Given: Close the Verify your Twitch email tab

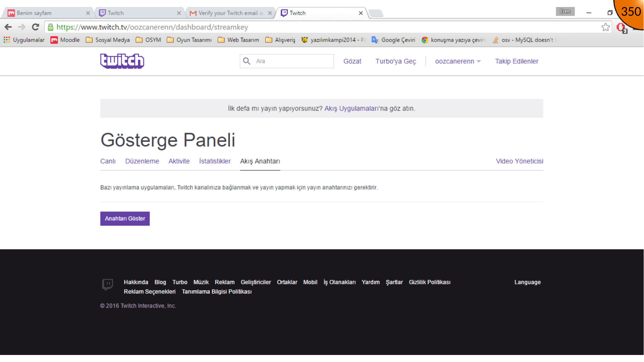Looking at the screenshot, I should tap(270, 13).
